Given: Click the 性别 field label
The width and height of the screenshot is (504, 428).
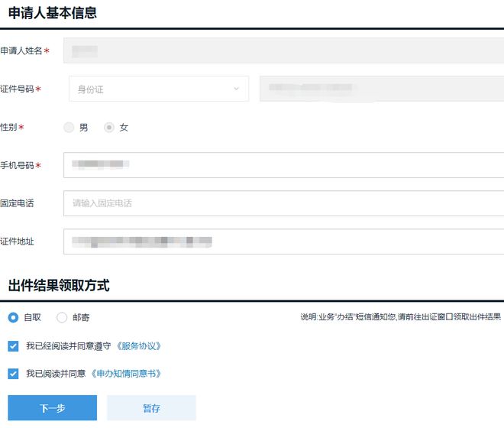Looking at the screenshot, I should point(8,127).
